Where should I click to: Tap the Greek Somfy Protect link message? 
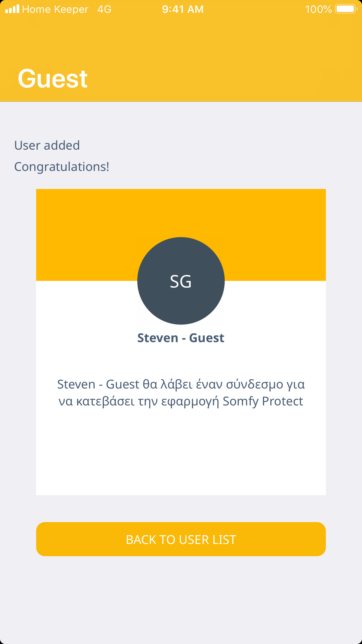point(181,393)
